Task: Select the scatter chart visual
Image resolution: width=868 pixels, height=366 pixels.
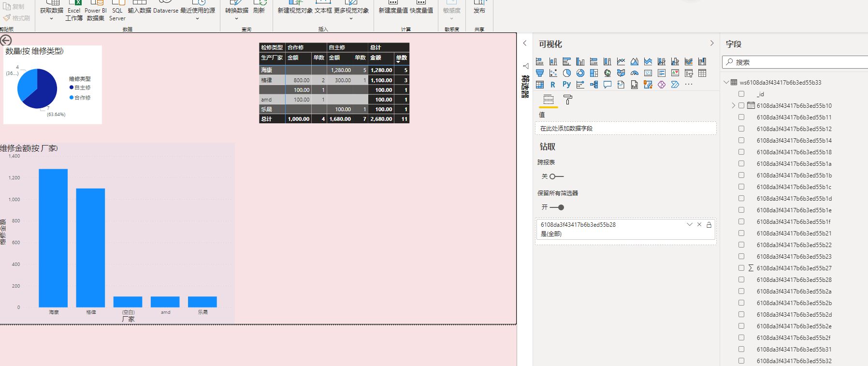Action: pos(553,73)
